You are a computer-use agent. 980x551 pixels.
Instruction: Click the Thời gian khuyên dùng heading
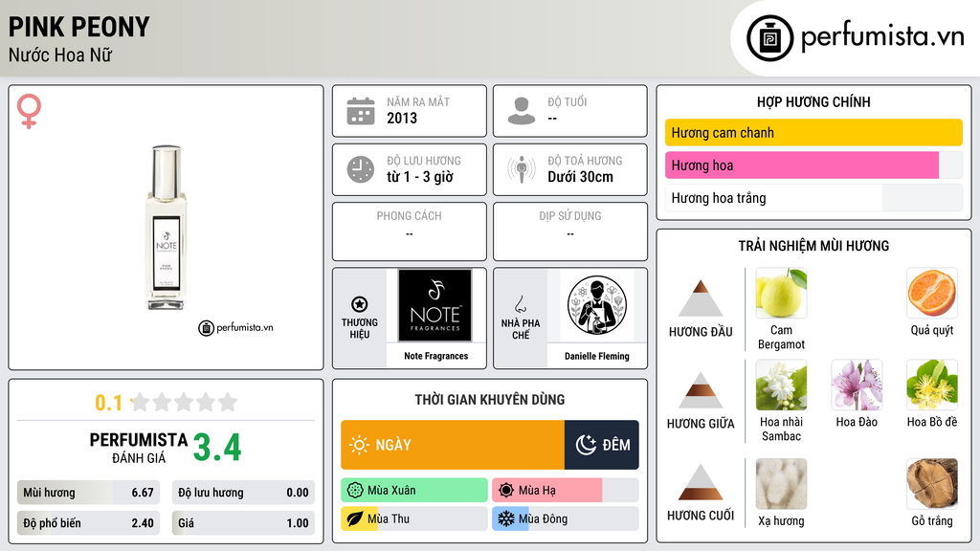tap(490, 400)
